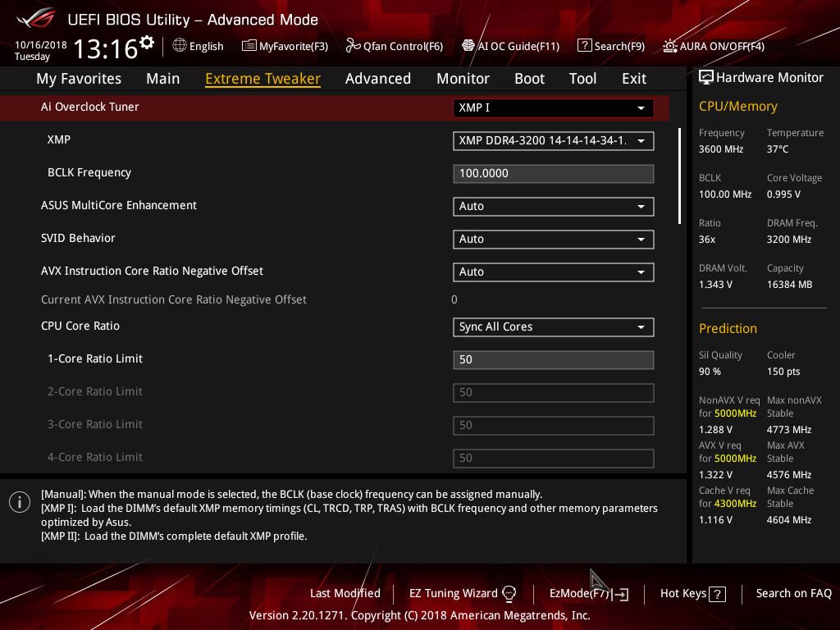This screenshot has height=630, width=840.
Task: Click the 4300MHz cache frequency text
Action: tap(736, 504)
